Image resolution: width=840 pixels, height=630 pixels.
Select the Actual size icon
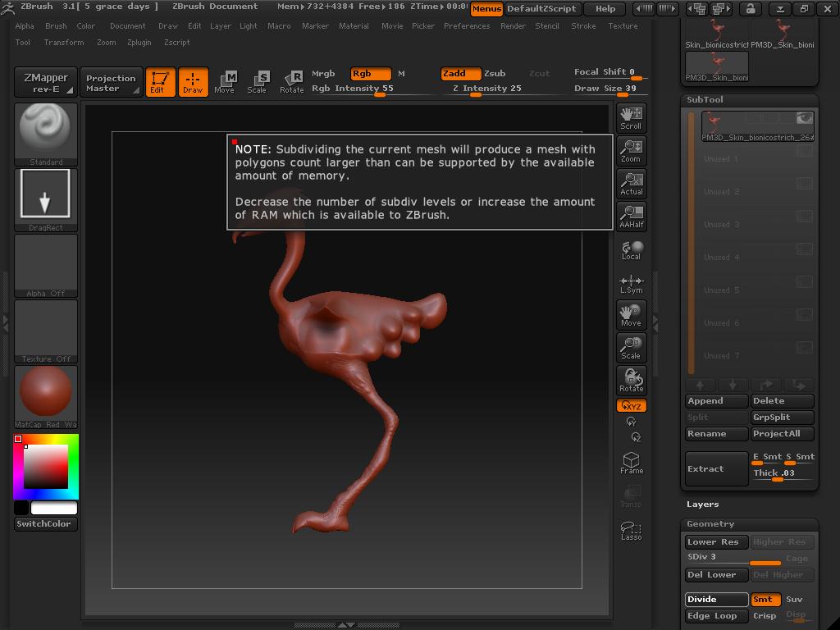(631, 183)
